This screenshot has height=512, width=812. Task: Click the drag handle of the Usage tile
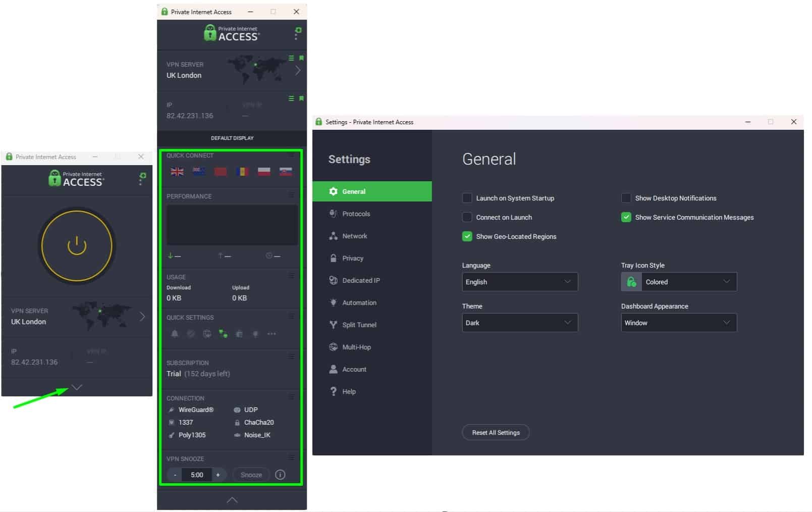[291, 276]
